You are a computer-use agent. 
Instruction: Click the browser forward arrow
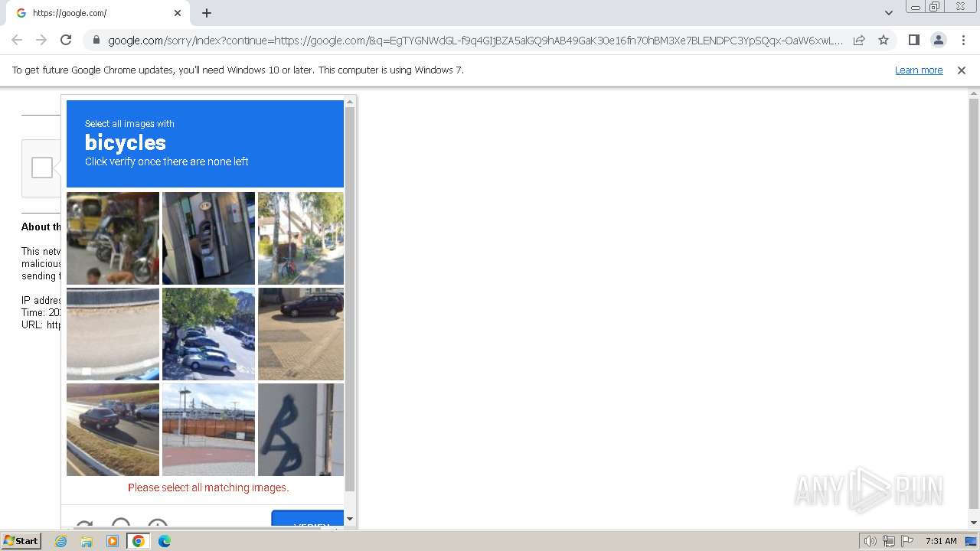click(41, 40)
